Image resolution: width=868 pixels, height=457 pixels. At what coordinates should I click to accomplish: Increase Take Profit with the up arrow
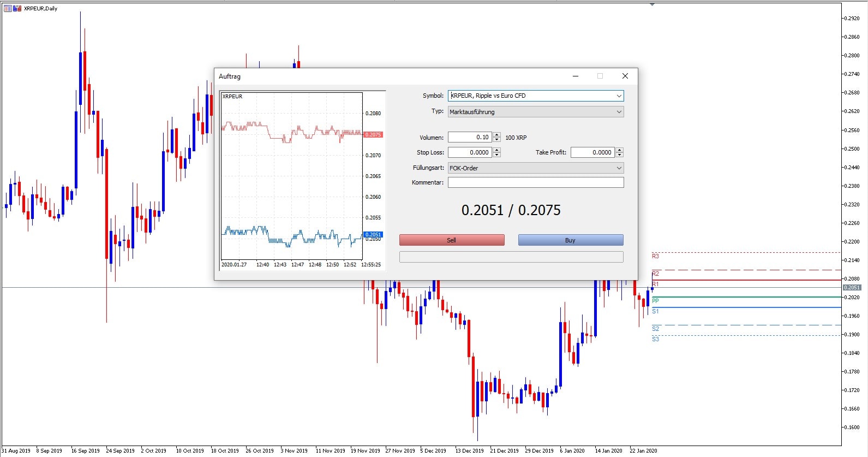pyautogui.click(x=619, y=150)
